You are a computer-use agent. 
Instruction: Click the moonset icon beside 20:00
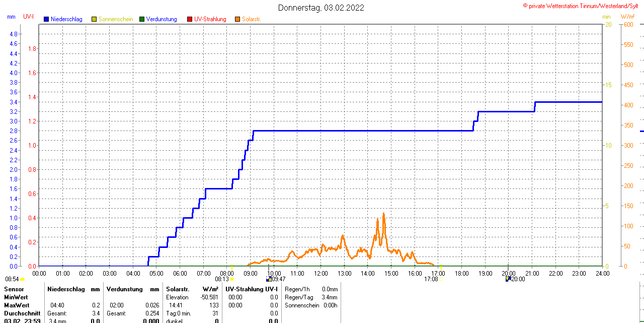(x=508, y=279)
